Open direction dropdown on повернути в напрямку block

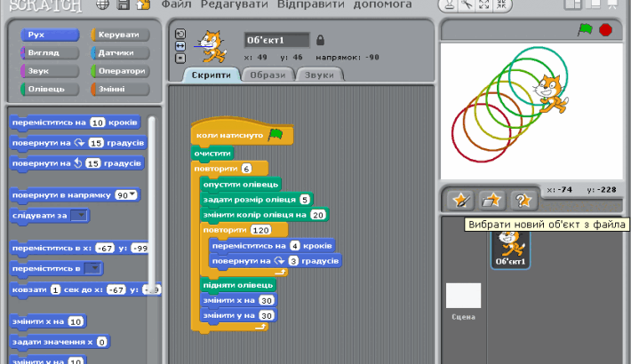coord(132,195)
